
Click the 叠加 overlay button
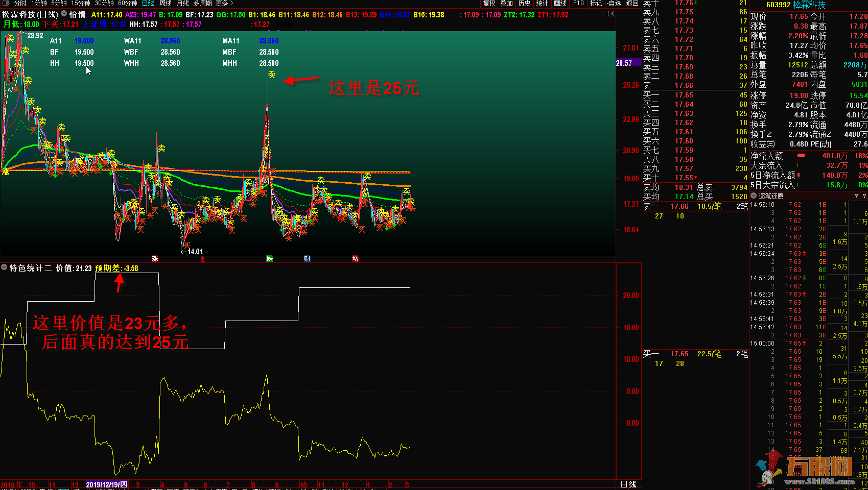(506, 3)
